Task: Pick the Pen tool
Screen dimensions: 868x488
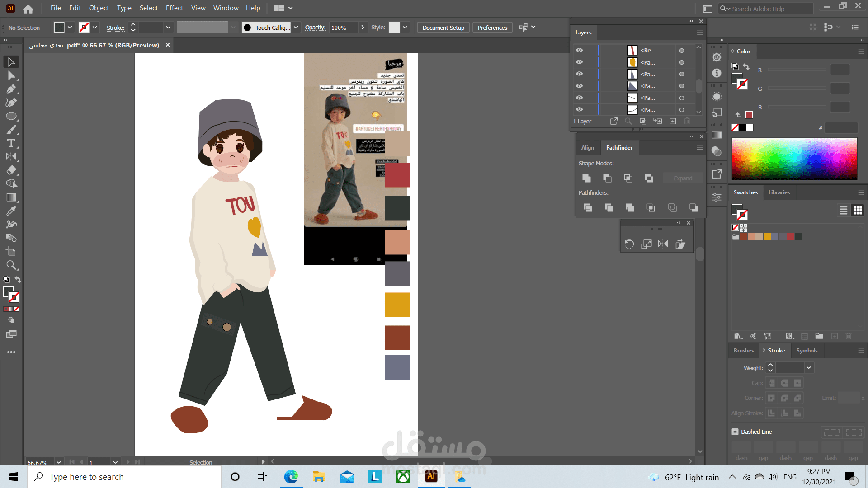Action: 11,89
